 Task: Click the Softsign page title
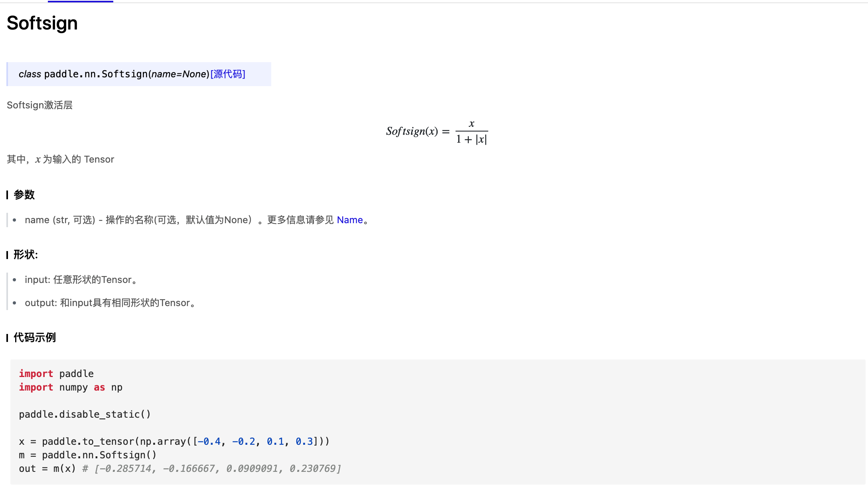(x=42, y=23)
